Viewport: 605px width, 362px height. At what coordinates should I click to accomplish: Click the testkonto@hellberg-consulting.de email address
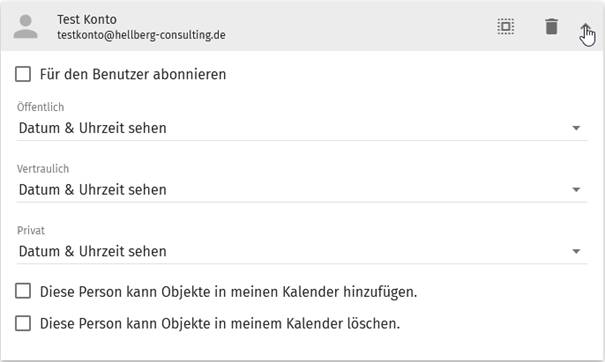(x=141, y=35)
